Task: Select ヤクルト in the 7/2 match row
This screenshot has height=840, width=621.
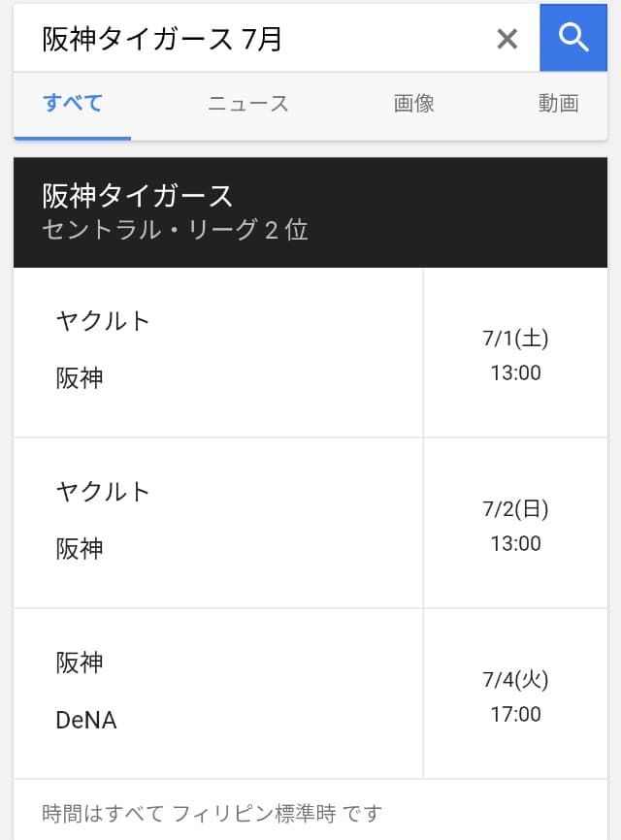Action: pyautogui.click(x=104, y=492)
